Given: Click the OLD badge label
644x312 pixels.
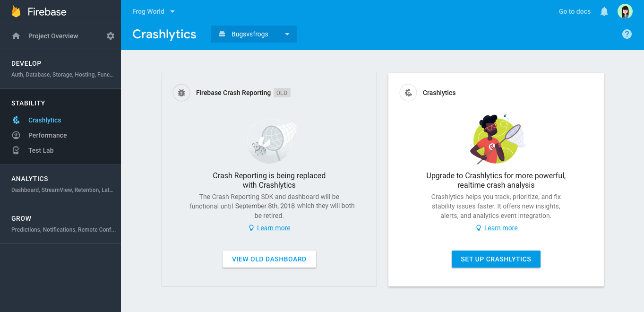Looking at the screenshot, I should coord(282,93).
